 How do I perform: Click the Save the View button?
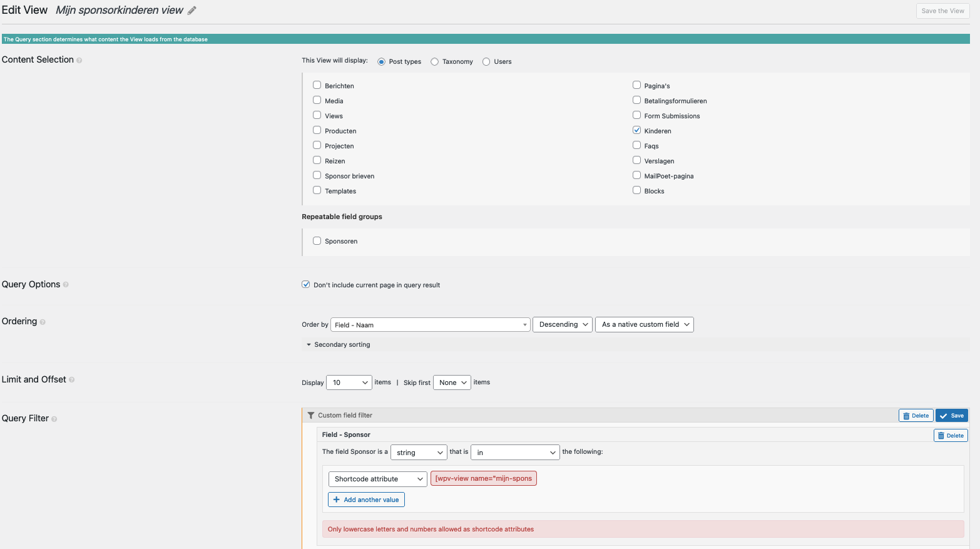coord(942,11)
